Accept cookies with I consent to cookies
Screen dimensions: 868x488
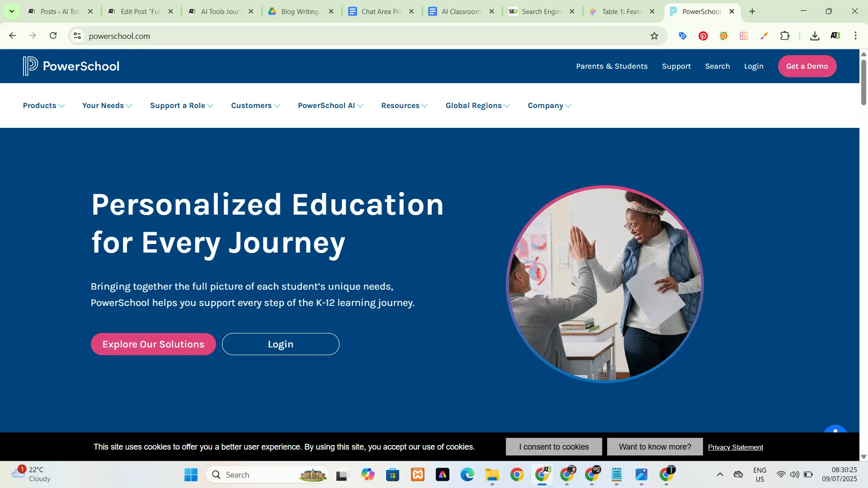[x=554, y=446]
